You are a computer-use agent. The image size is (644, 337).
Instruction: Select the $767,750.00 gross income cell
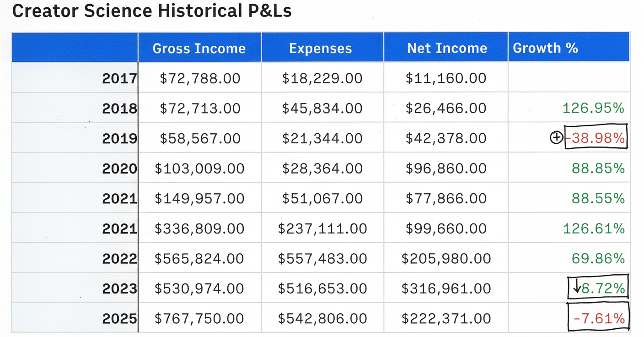point(199,319)
